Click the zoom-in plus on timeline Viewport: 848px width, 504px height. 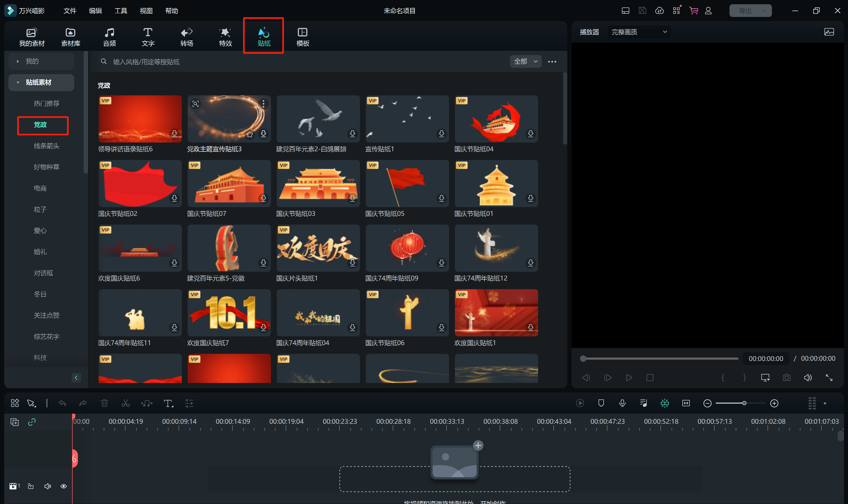point(774,403)
